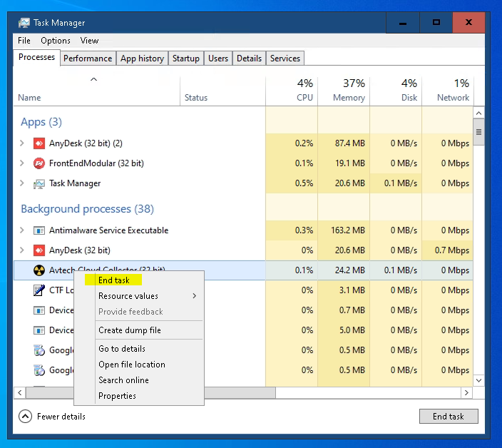Switch to the Performance tab
502x448 pixels.
click(x=88, y=58)
